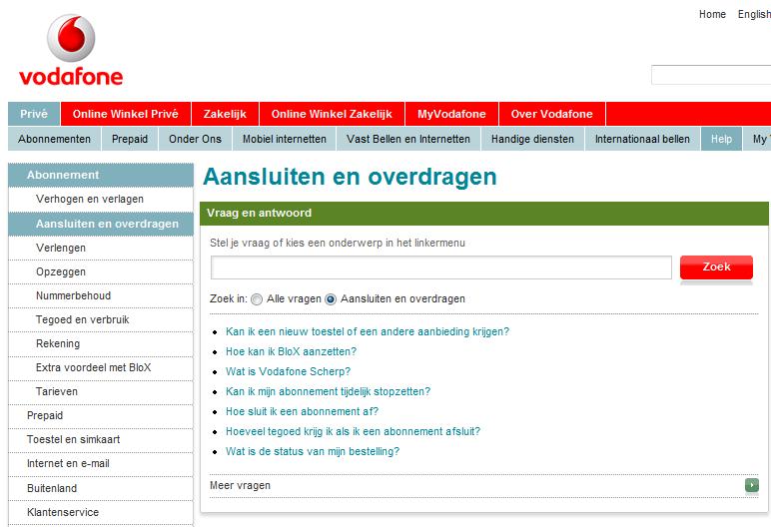Open Internationaal bellen in the navigation bar

click(642, 139)
